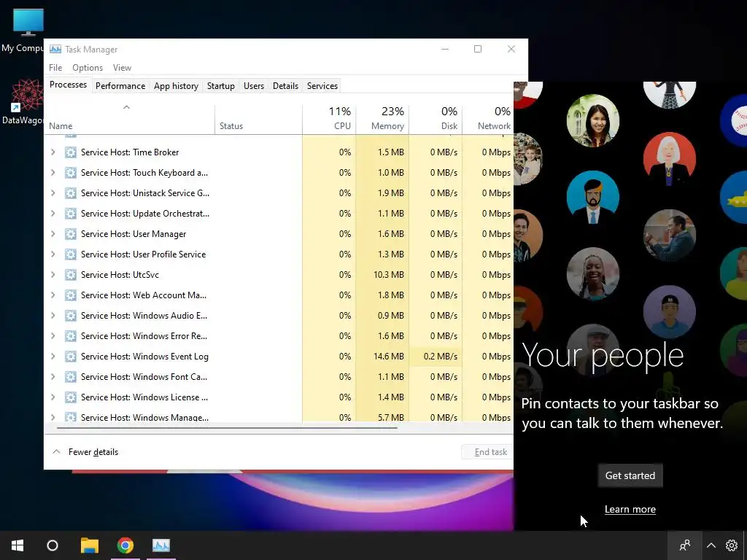Click gear icon of Service Host: Unistack Service

pos(71,193)
